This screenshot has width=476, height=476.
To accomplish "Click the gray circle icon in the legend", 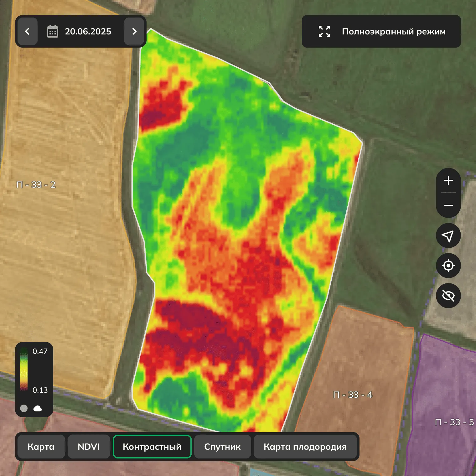I will click(x=23, y=408).
